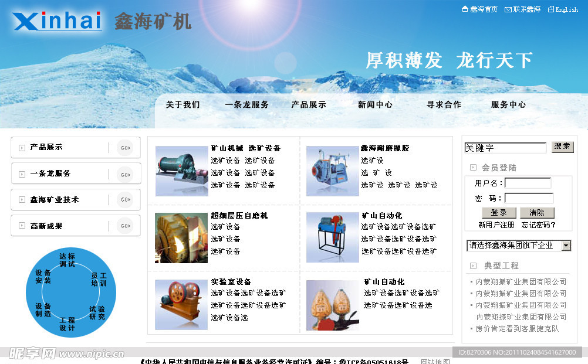The width and height of the screenshot is (588, 364).
Task: Open 房价肯定看到客服捷克队 project link
Action: pyautogui.click(x=517, y=328)
